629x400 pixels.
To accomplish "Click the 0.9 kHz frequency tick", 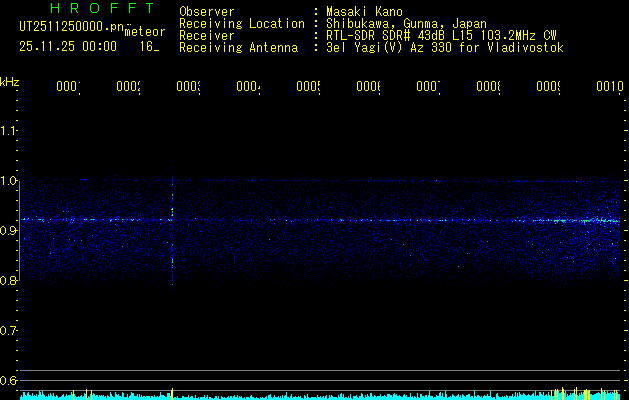I will pos(10,230).
